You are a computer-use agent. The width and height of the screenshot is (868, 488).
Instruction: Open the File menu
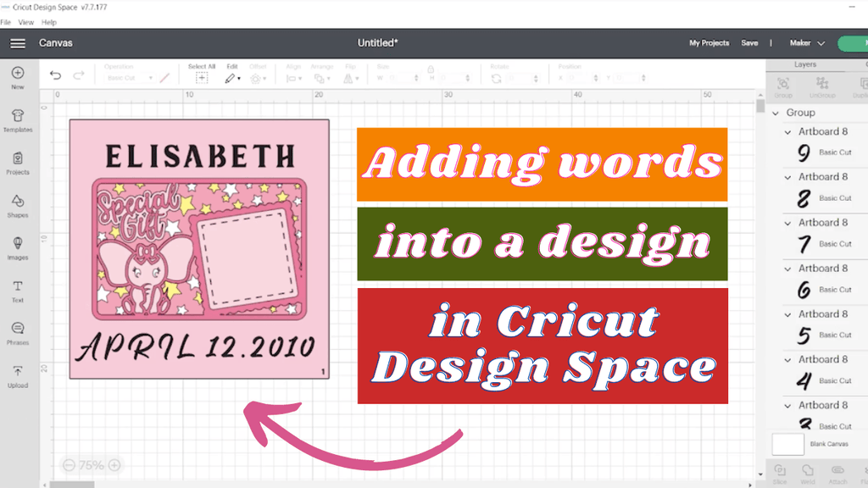6,22
